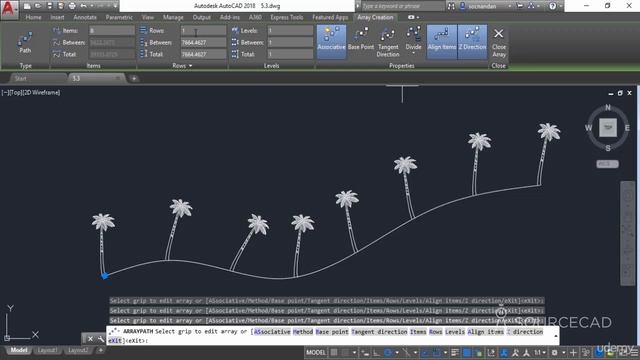Viewport: 640px width, 360px height.
Task: Click the Rows count input field
Action: point(203,31)
